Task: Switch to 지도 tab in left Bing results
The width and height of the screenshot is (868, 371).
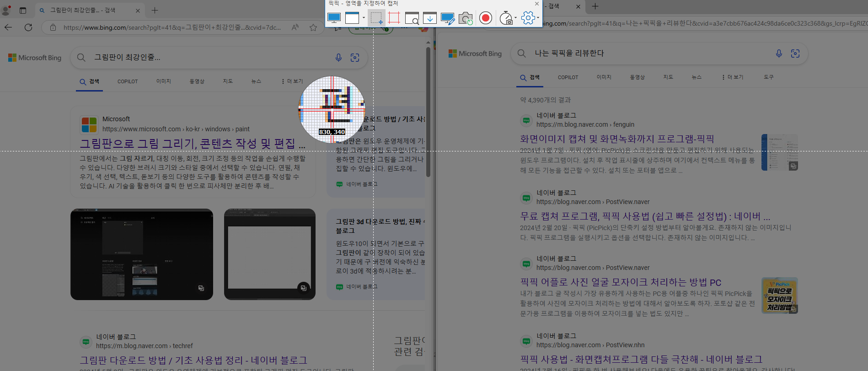Action: (228, 81)
